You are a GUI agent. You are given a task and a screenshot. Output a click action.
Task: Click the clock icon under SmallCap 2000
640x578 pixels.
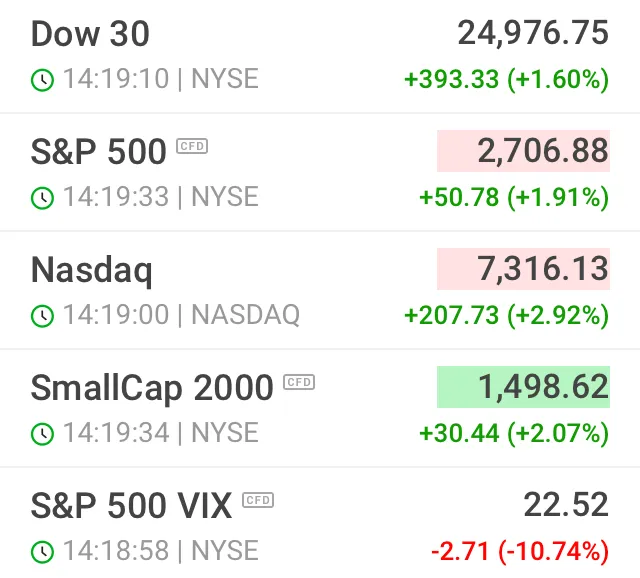tap(42, 434)
